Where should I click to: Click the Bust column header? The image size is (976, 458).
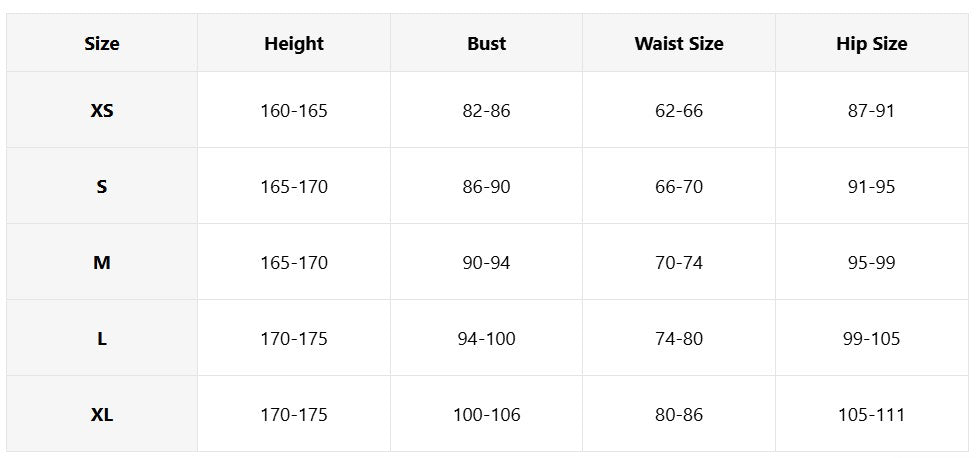[x=486, y=43]
